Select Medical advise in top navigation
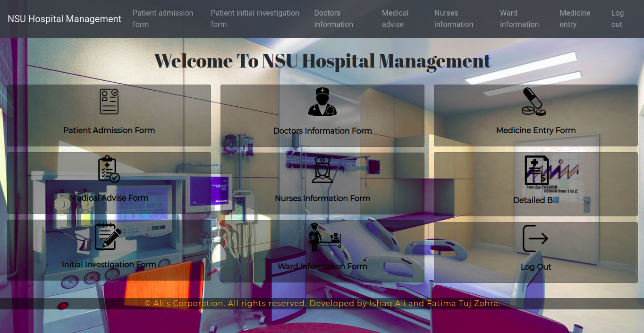 (x=395, y=19)
